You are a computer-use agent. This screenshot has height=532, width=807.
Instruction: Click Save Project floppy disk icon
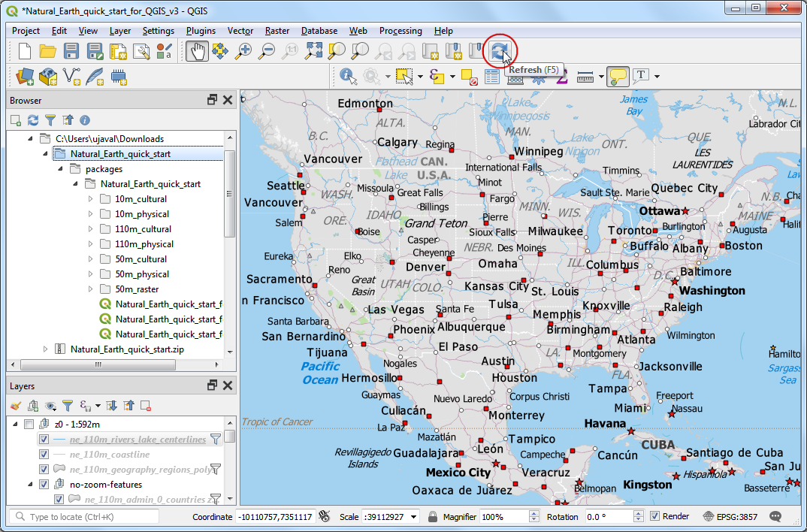[71, 51]
